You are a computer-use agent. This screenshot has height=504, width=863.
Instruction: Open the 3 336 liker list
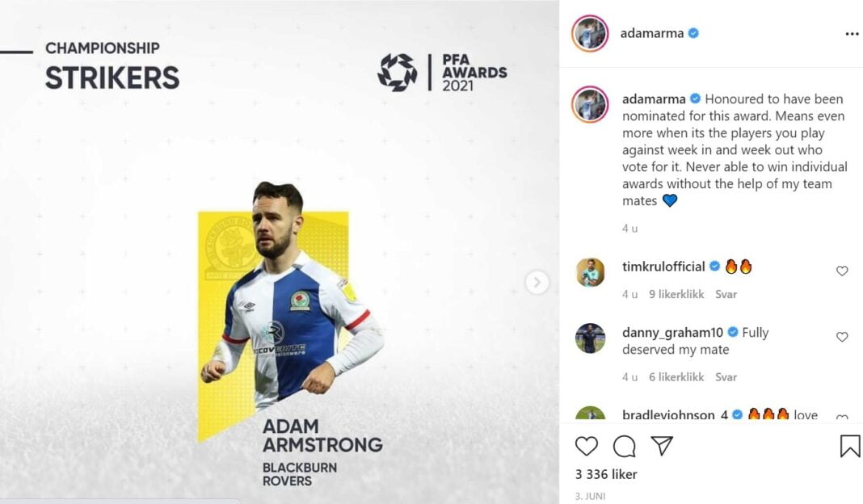point(606,474)
